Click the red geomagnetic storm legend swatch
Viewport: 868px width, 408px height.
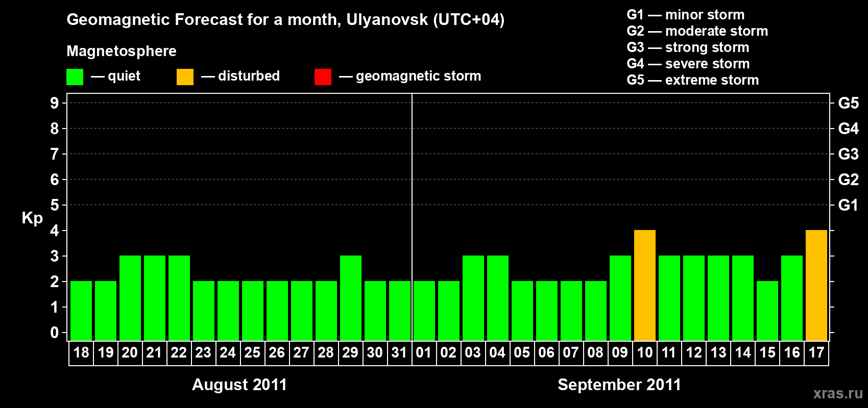pyautogui.click(x=323, y=77)
